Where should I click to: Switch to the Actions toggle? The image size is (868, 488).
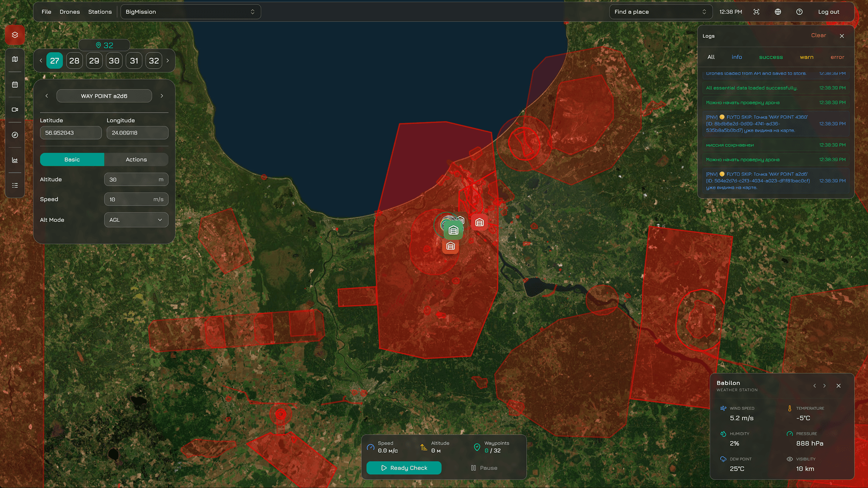point(136,160)
